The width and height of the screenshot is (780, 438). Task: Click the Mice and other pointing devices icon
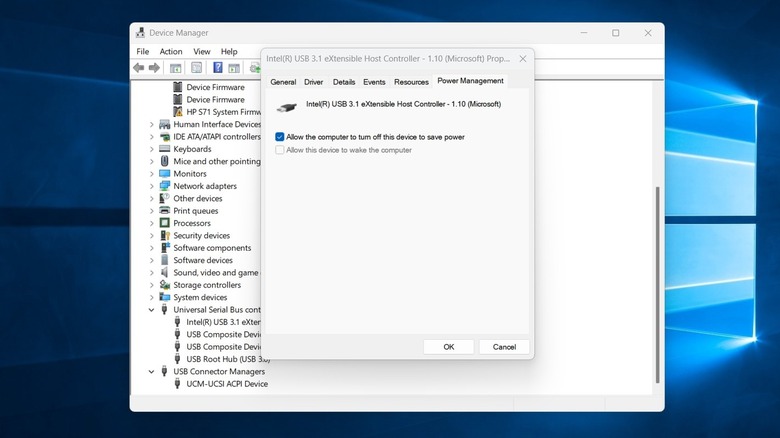click(x=165, y=161)
